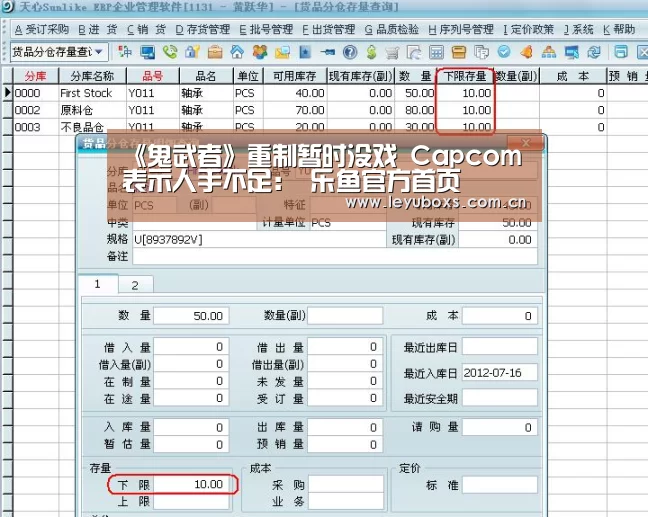Open the K 帮助 menu

(x=619, y=29)
